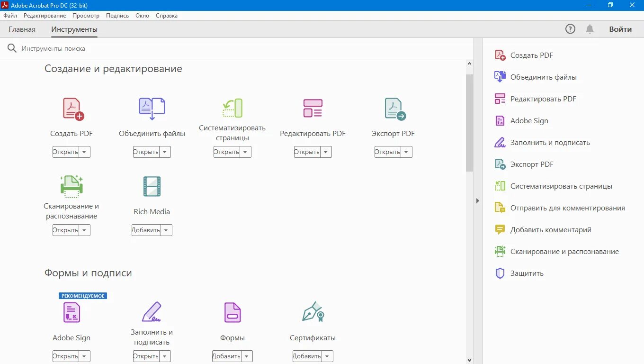
Task: Click the vertical scrollbar thumb of tools list
Action: [x=469, y=122]
